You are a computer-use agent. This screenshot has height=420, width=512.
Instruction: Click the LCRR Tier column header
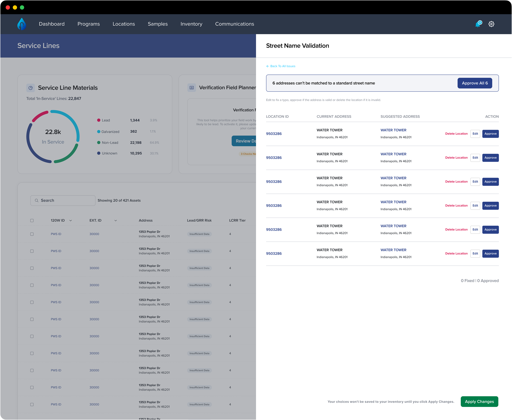[x=237, y=220]
